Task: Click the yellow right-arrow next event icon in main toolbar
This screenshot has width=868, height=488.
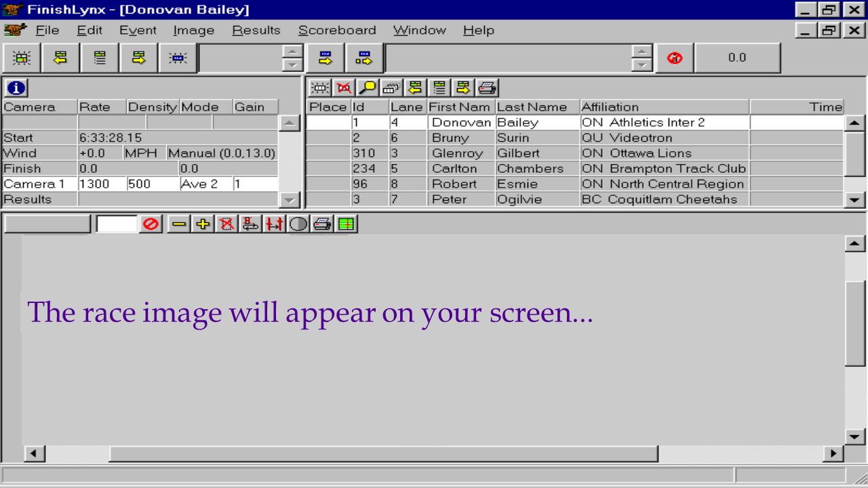Action: tap(138, 58)
